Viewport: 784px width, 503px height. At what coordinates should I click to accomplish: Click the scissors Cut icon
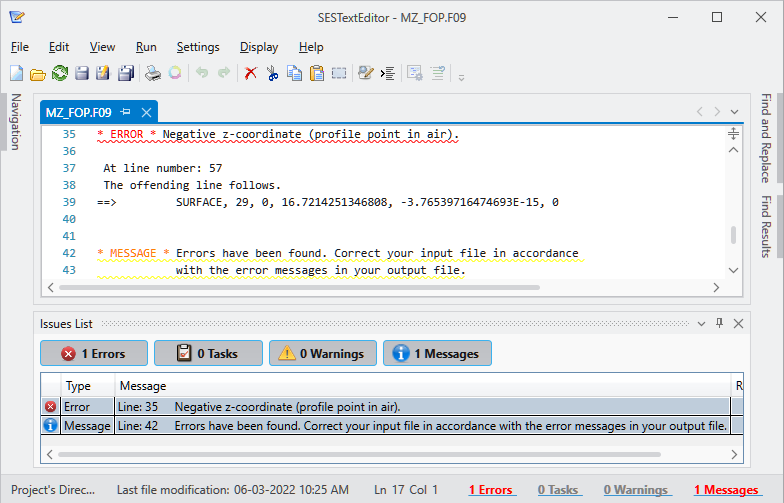272,73
